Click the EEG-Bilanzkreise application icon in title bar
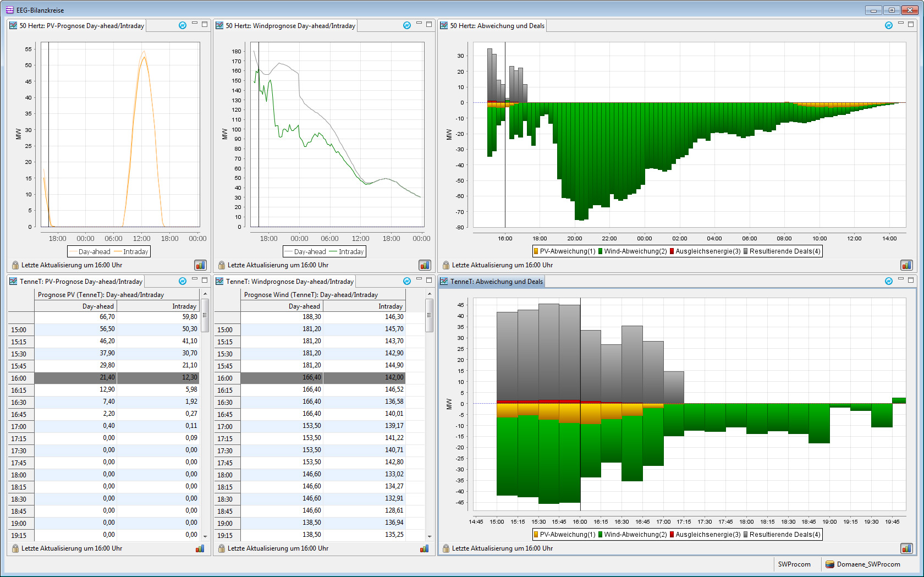The height and width of the screenshot is (577, 924). point(9,10)
